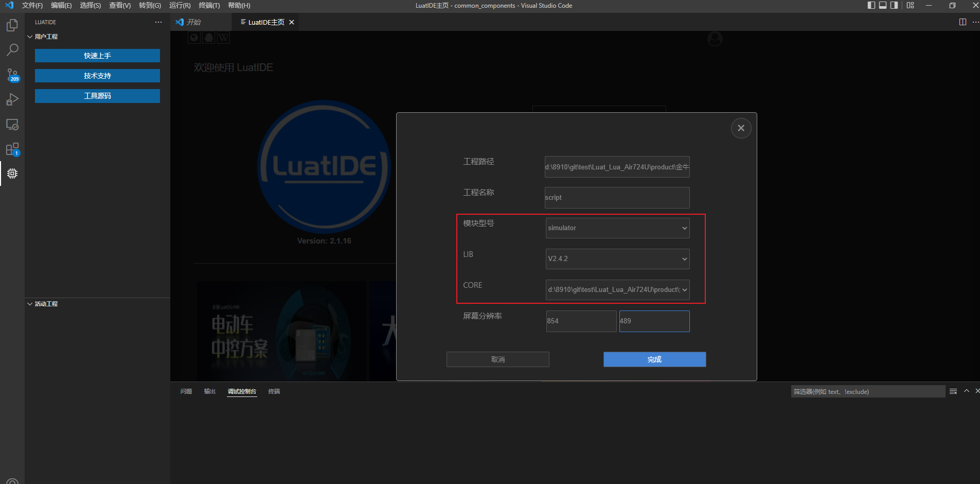This screenshot has height=484, width=980.
Task: Close the LuatIDE主页 tab
Action: tap(292, 22)
